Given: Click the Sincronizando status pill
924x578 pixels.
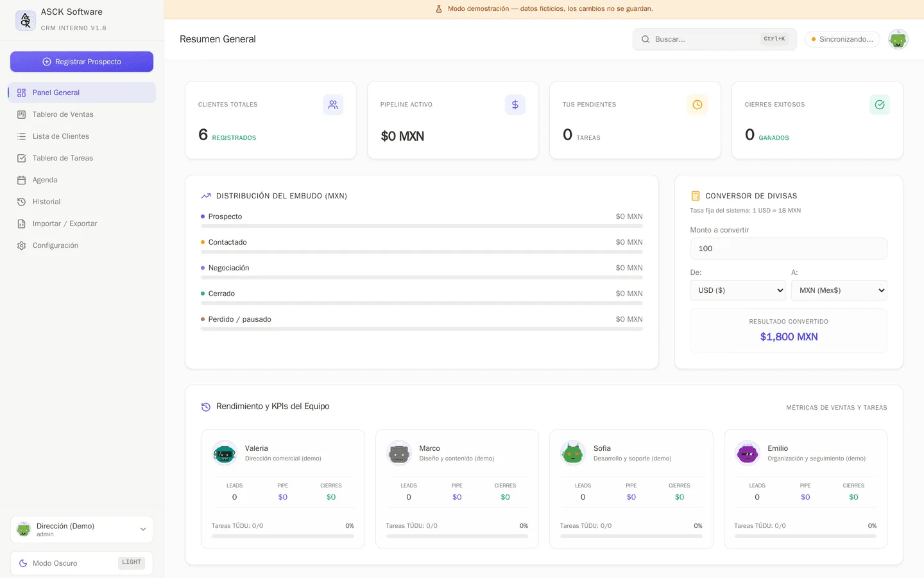Looking at the screenshot, I should (843, 39).
